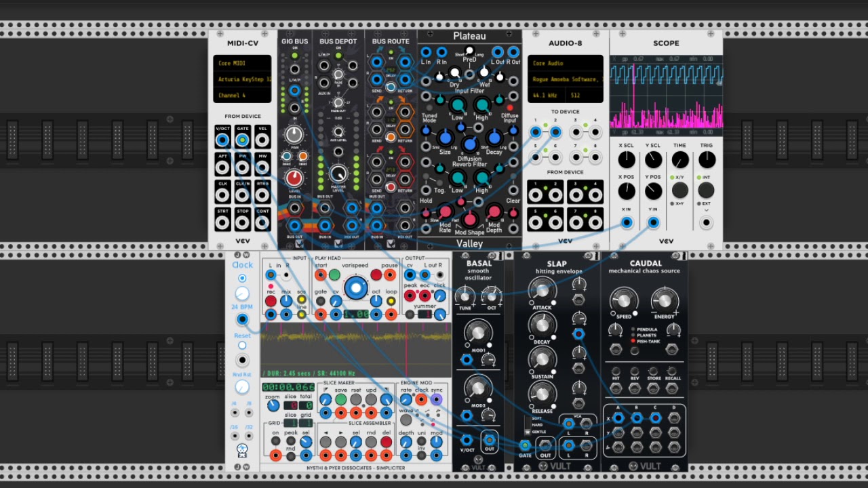Click the red Level knob on Gig Bus
This screenshot has width=868, height=488.
(x=294, y=178)
